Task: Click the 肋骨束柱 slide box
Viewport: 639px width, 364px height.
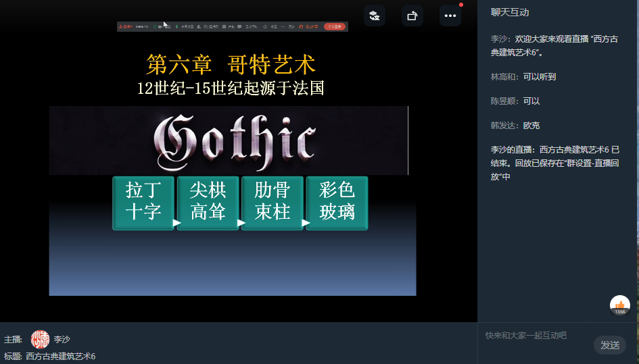Action: coord(272,202)
